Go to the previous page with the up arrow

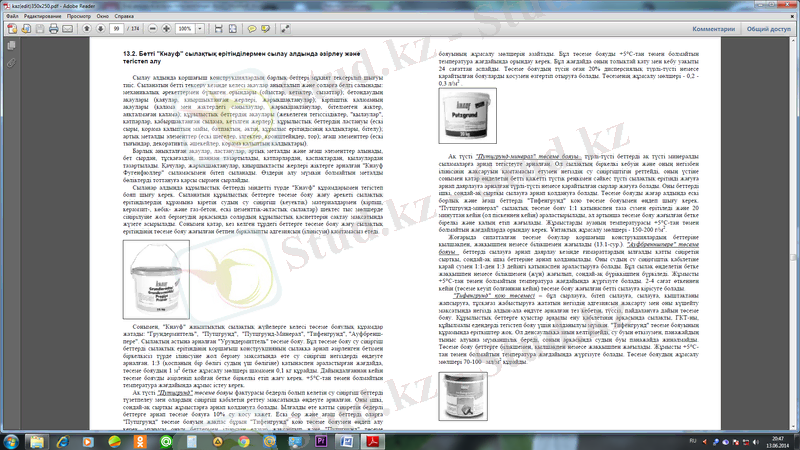click(87, 29)
